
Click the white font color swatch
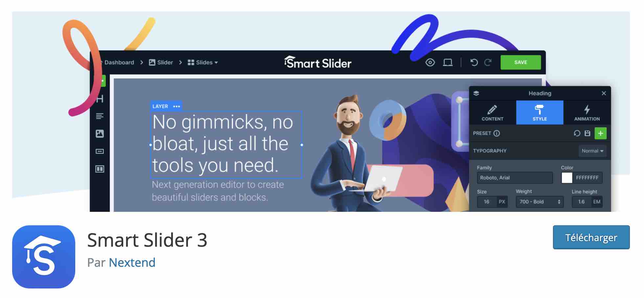(567, 178)
